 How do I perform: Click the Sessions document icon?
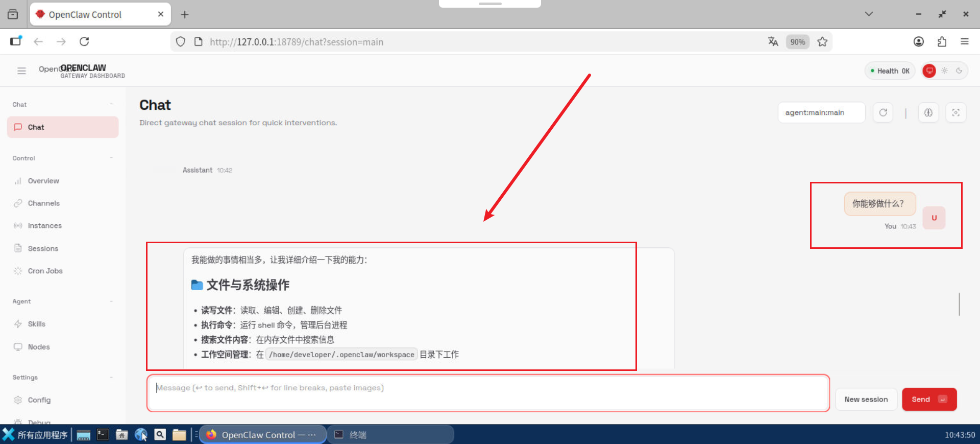(x=18, y=248)
